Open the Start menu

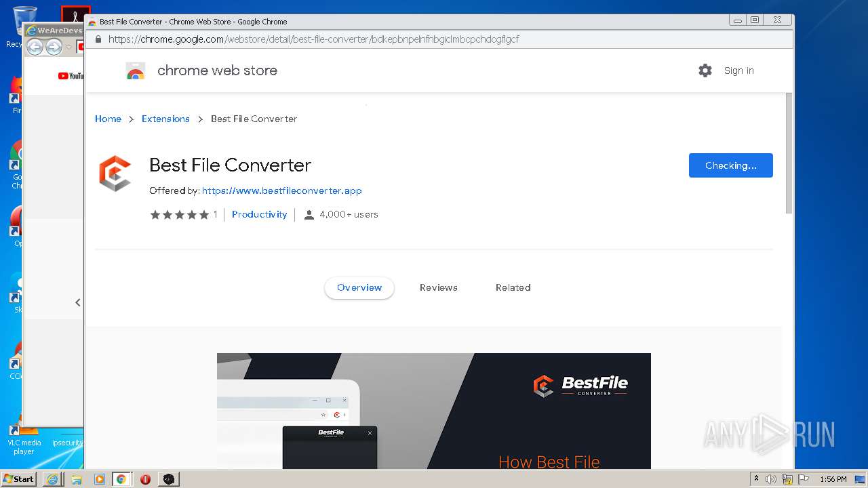[x=18, y=479]
